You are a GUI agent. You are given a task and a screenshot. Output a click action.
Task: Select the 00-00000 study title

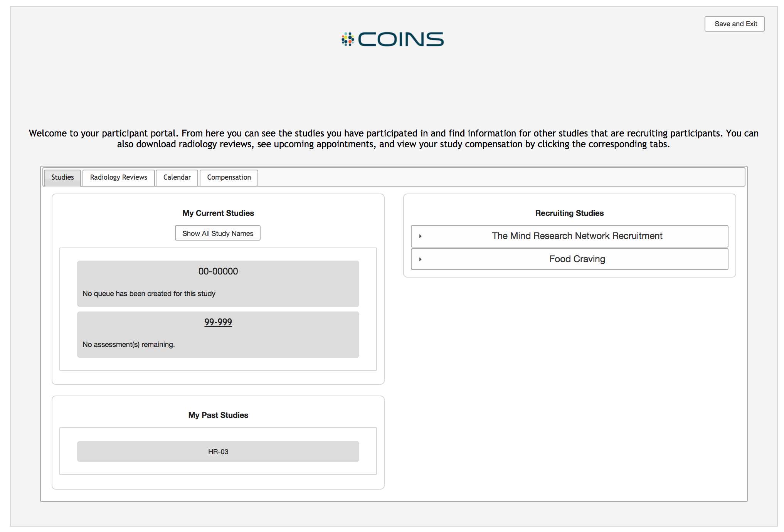tap(218, 271)
